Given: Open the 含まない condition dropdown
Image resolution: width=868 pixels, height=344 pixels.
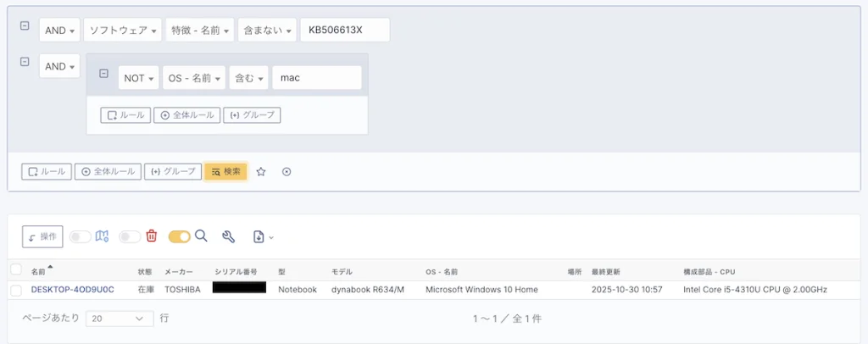Looking at the screenshot, I should pyautogui.click(x=267, y=31).
